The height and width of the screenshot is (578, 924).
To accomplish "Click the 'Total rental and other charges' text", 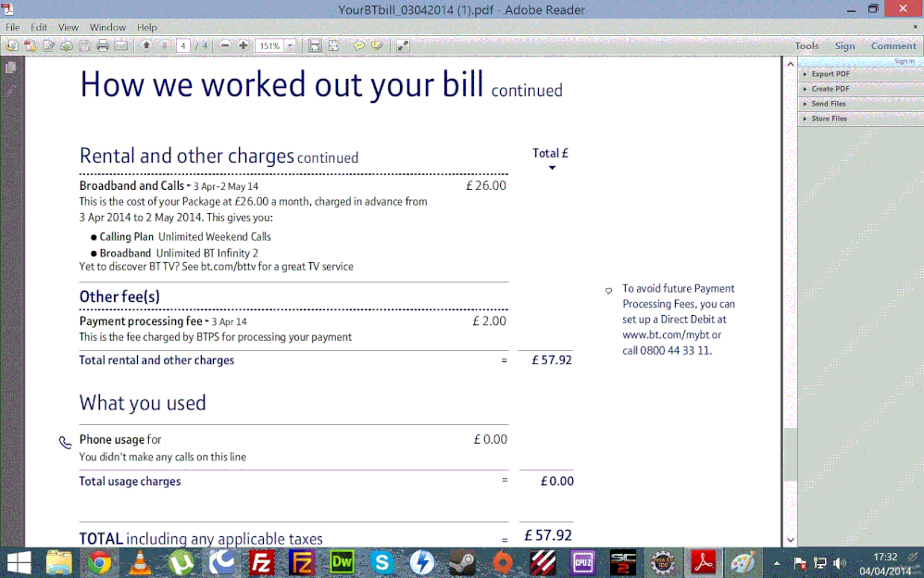I will click(156, 360).
